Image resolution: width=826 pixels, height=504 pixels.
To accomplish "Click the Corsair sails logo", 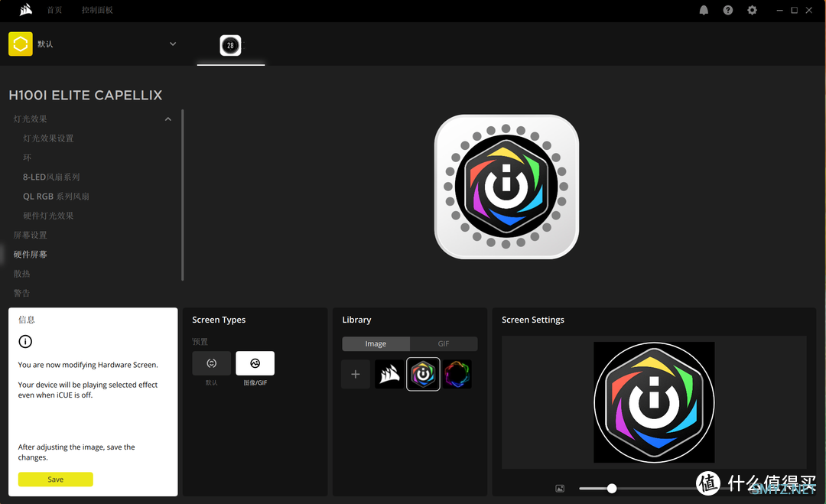I will coord(26,10).
